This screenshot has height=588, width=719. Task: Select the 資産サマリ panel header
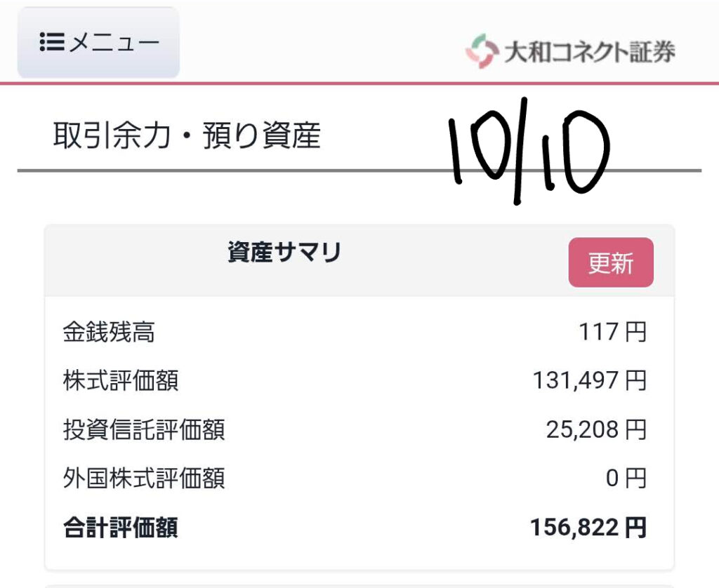pyautogui.click(x=284, y=253)
